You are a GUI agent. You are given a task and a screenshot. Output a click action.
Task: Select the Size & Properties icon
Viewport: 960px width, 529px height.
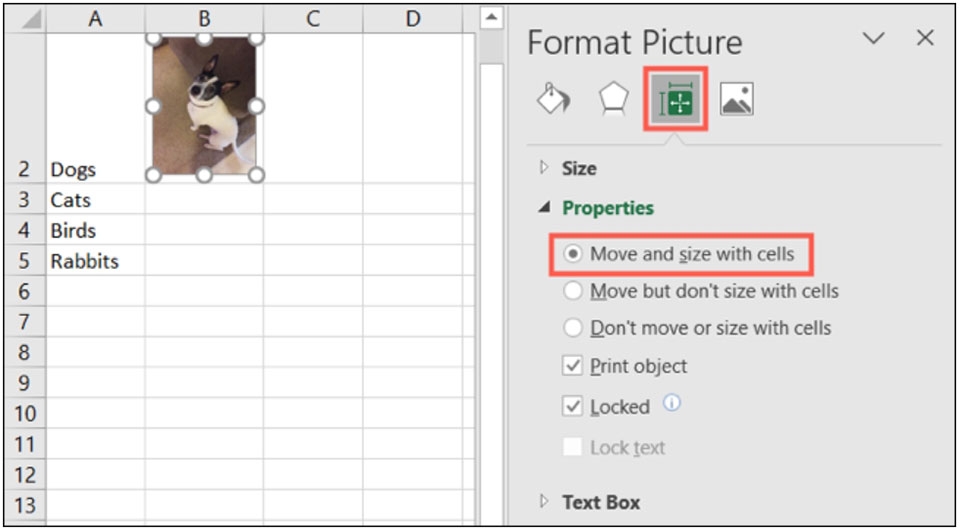coord(675,99)
